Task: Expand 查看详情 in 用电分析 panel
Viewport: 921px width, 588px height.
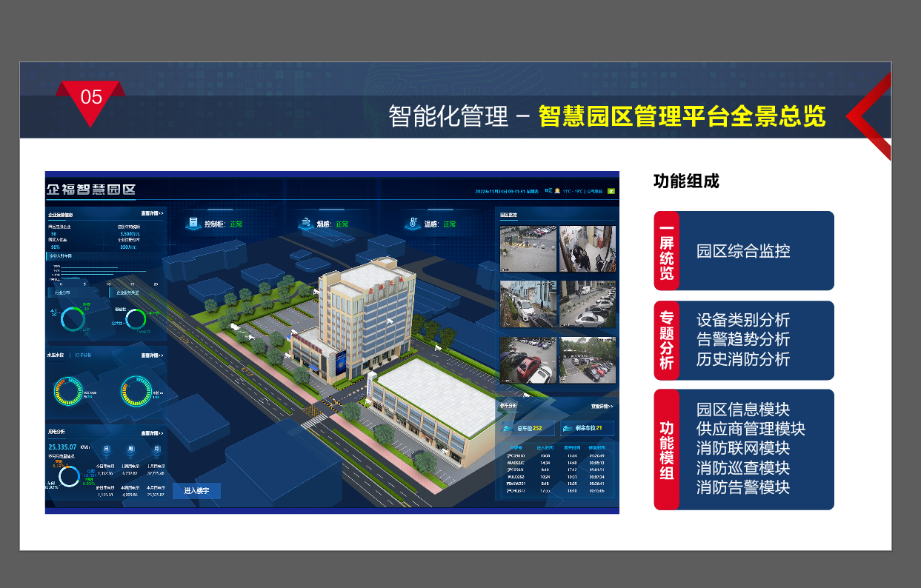Action: tap(152, 434)
